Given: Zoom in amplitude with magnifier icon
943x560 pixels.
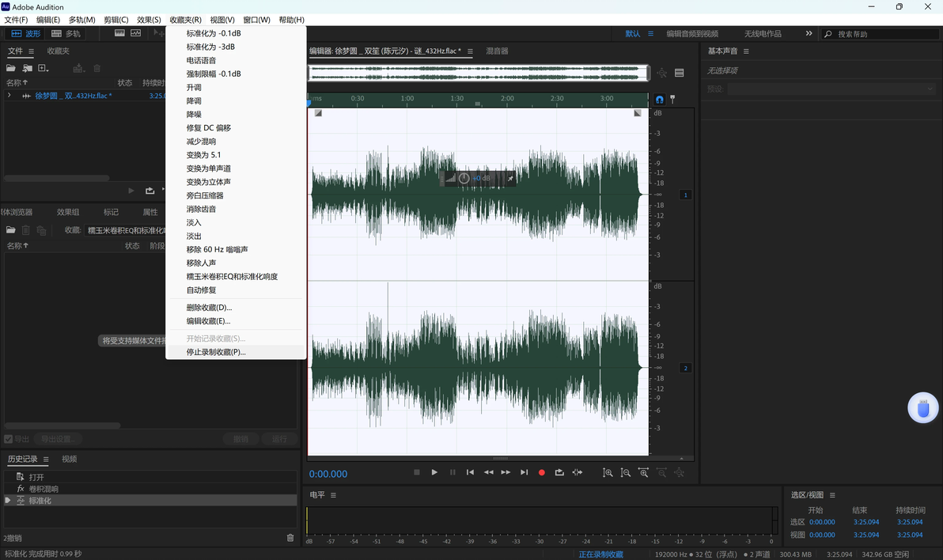Looking at the screenshot, I should [x=608, y=472].
